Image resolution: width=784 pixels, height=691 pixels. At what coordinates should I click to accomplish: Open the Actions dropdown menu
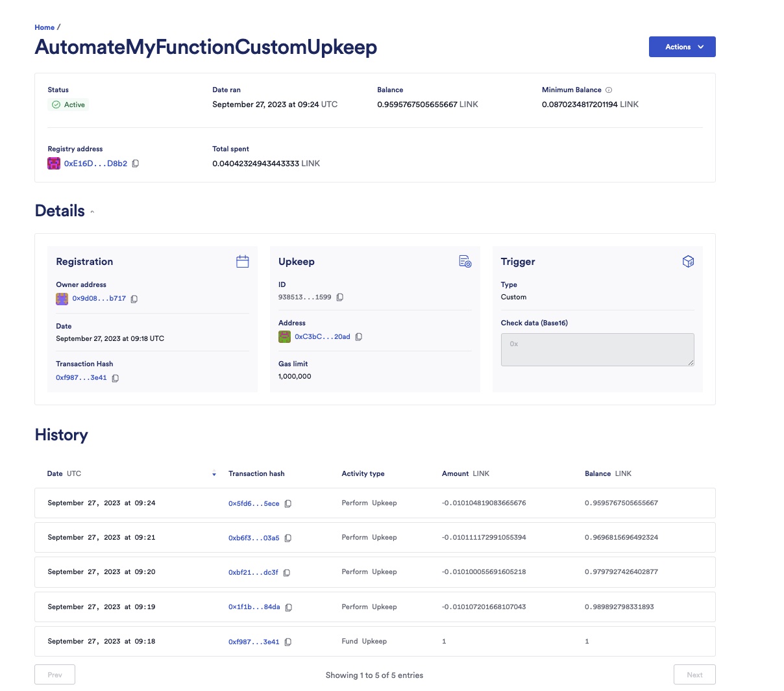point(681,47)
